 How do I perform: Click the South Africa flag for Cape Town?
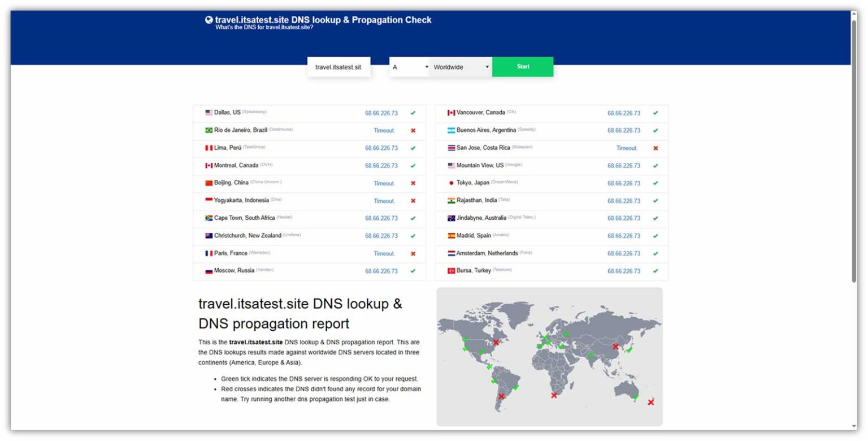209,218
